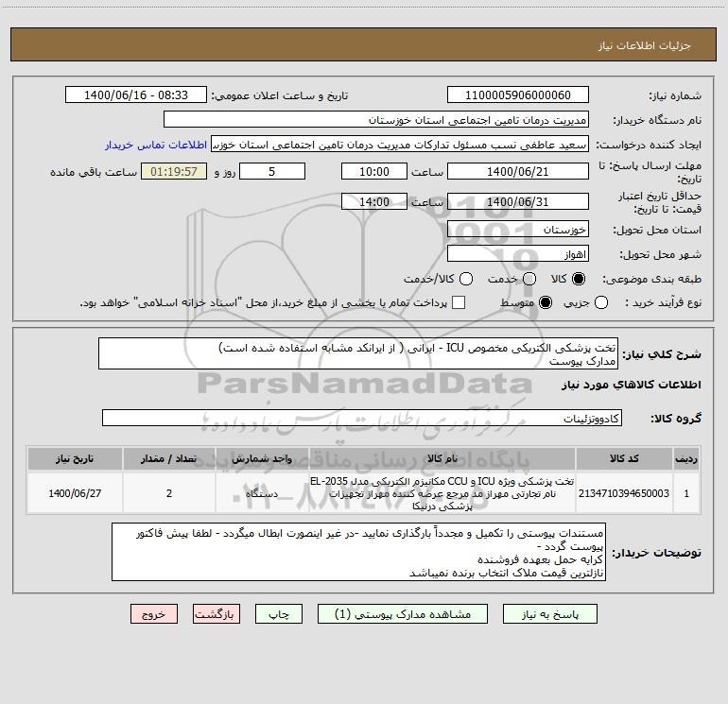
Task: Click announcement date field '1400/06/16 - 08:33'
Action: click(x=136, y=95)
